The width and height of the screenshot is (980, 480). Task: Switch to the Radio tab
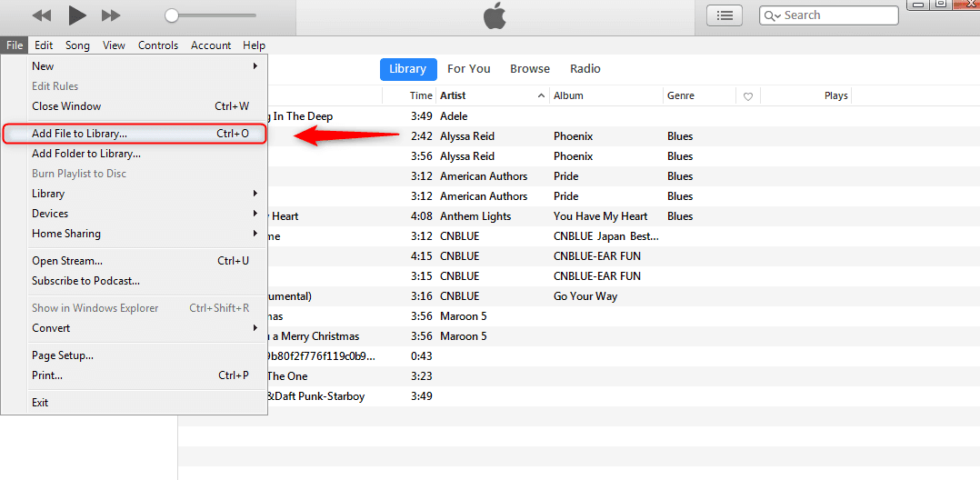point(585,69)
